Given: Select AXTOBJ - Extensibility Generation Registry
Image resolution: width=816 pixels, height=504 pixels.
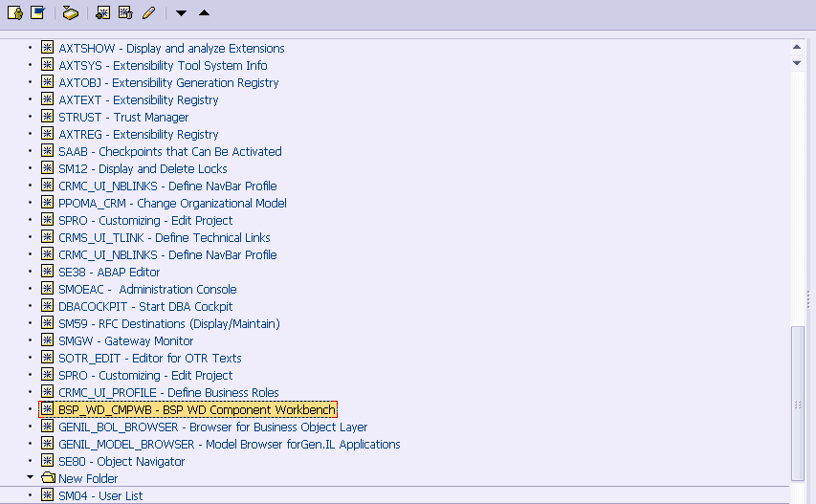Looking at the screenshot, I should pyautogui.click(x=168, y=82).
